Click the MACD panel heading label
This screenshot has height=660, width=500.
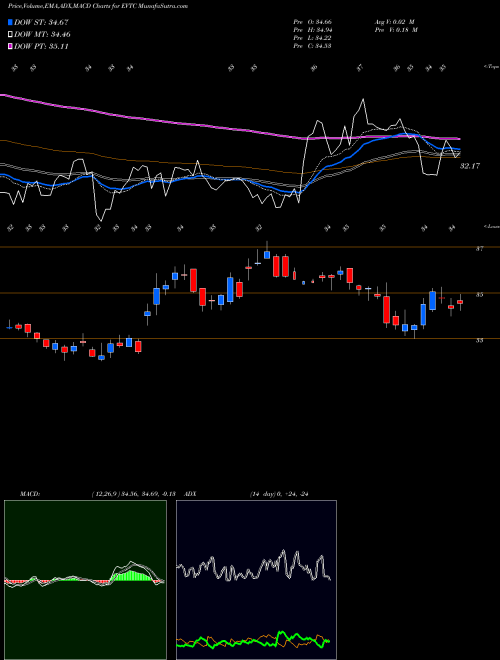30,494
